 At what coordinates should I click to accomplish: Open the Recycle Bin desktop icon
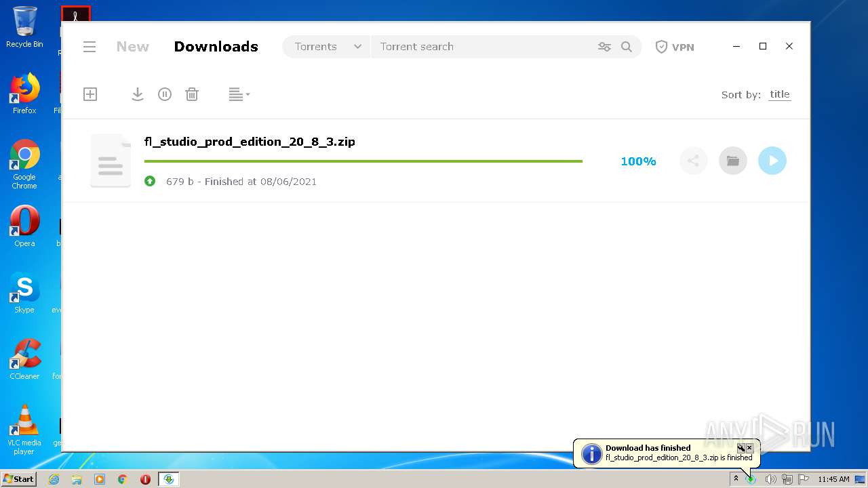24,28
